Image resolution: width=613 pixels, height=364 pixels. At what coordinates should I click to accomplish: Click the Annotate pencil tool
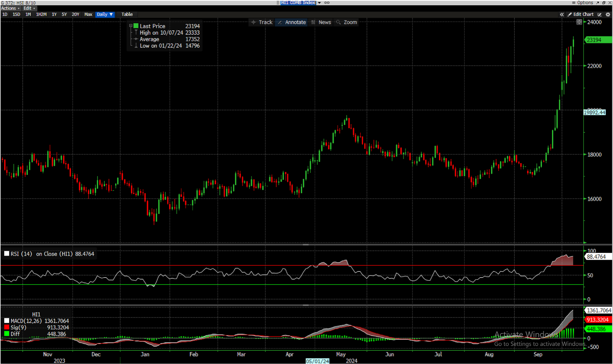(x=291, y=22)
